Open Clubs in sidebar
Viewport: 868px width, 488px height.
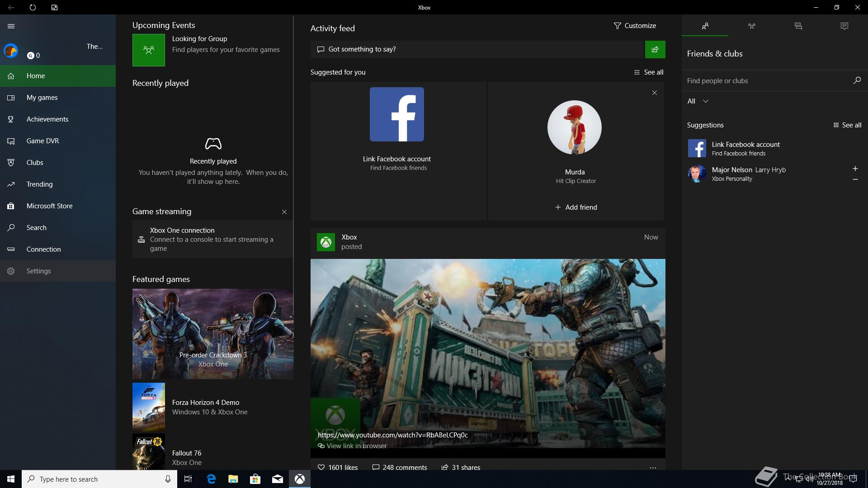(58, 163)
